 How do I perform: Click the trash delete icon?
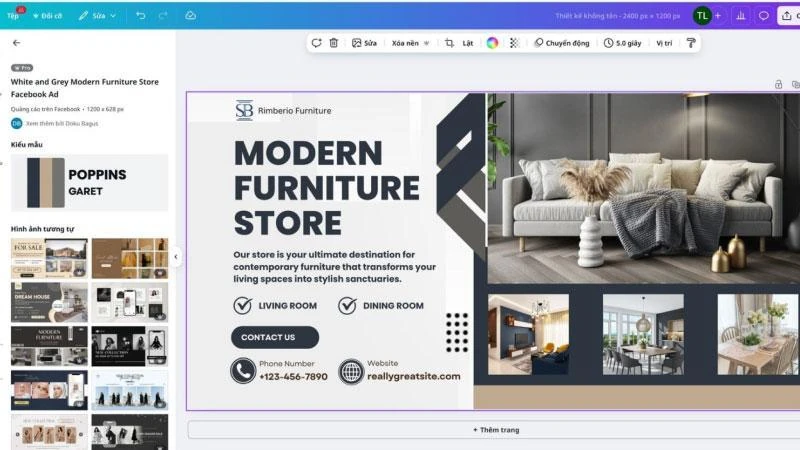pyautogui.click(x=334, y=43)
